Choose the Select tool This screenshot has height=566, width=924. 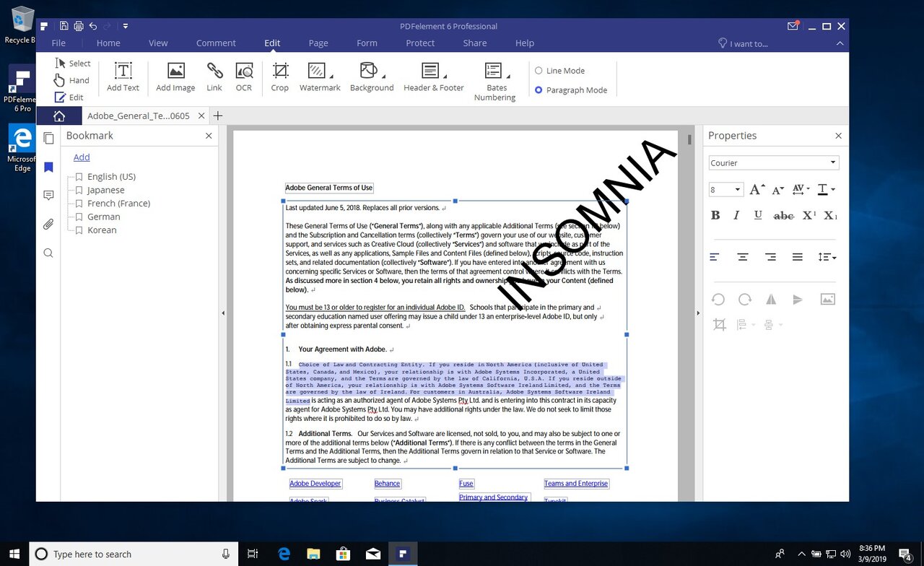73,64
